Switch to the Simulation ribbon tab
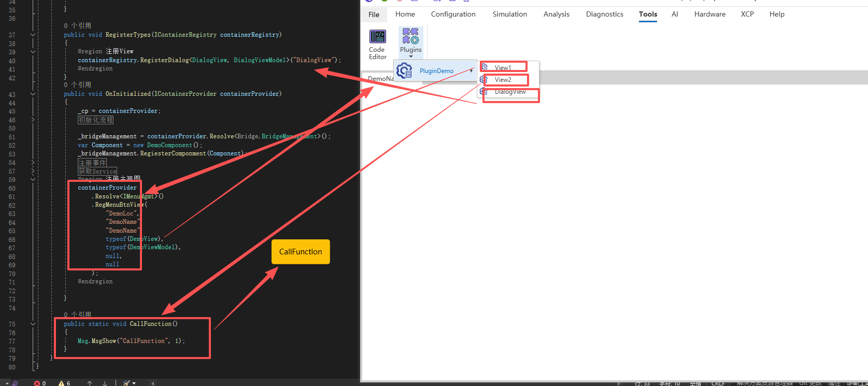The image size is (868, 386). click(509, 14)
